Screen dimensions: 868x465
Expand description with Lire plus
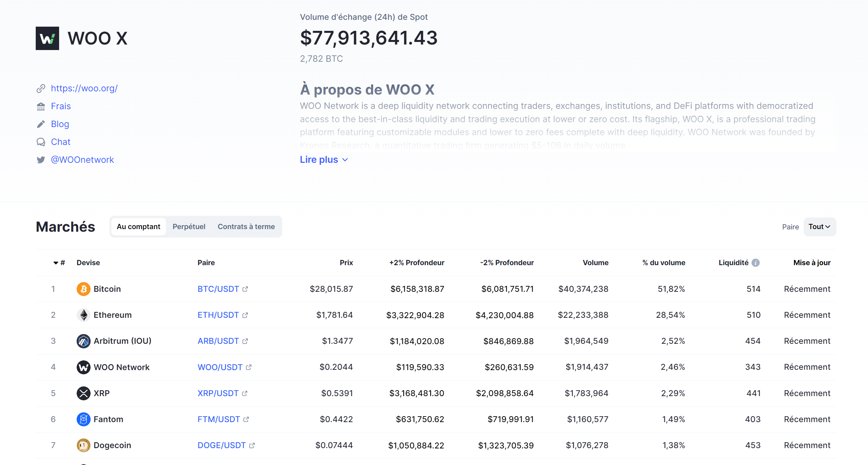[x=323, y=160]
